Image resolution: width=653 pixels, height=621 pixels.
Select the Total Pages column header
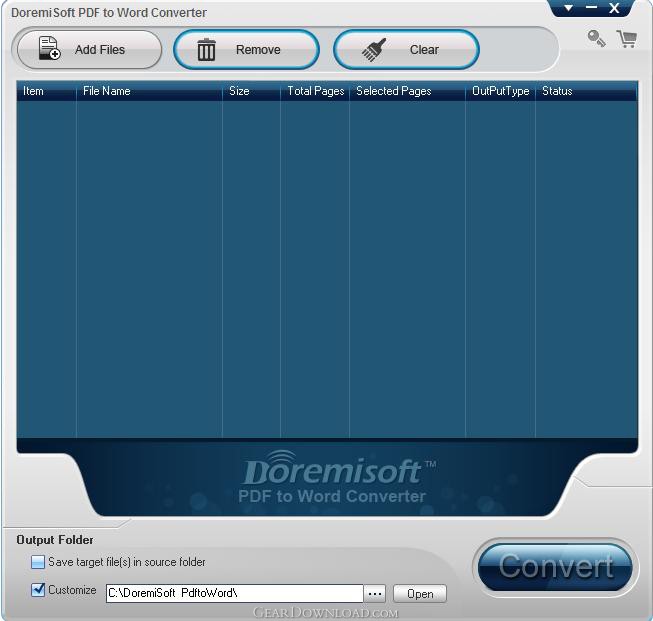(315, 91)
